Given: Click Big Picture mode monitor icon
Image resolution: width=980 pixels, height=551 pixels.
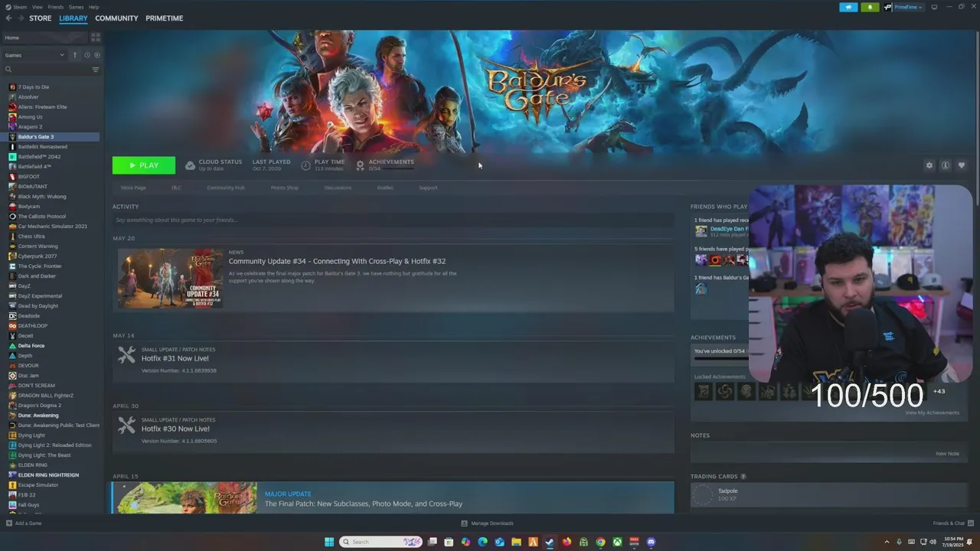Looking at the screenshot, I should click(934, 7).
